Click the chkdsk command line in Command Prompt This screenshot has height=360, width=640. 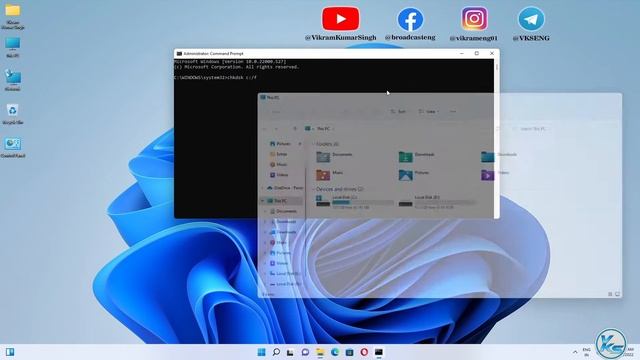(x=216, y=77)
